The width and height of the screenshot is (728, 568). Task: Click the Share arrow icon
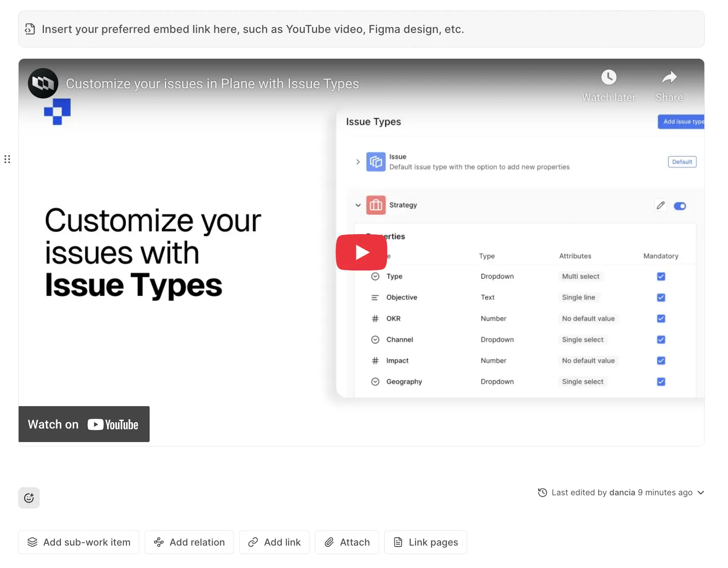pyautogui.click(x=669, y=78)
